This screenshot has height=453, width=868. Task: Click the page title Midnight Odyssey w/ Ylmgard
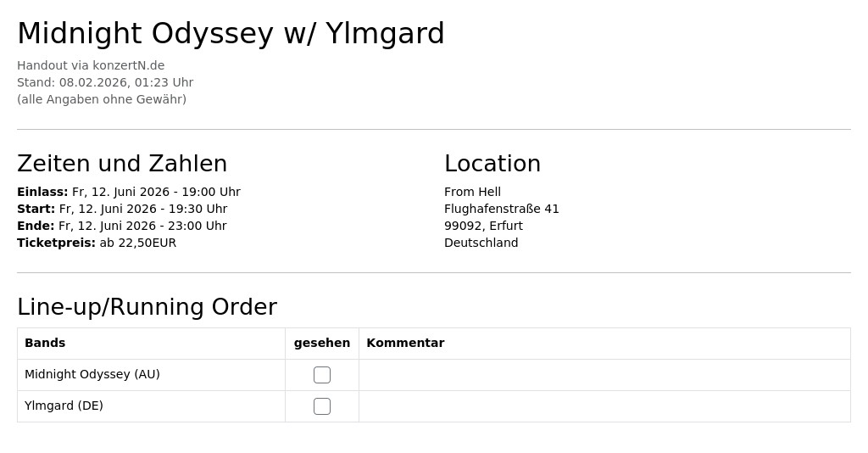pos(231,33)
